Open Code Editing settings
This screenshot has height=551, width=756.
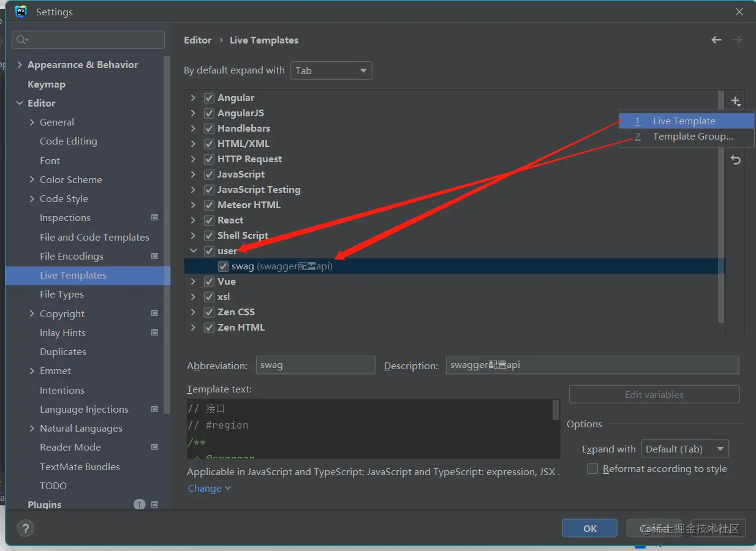[x=69, y=141]
